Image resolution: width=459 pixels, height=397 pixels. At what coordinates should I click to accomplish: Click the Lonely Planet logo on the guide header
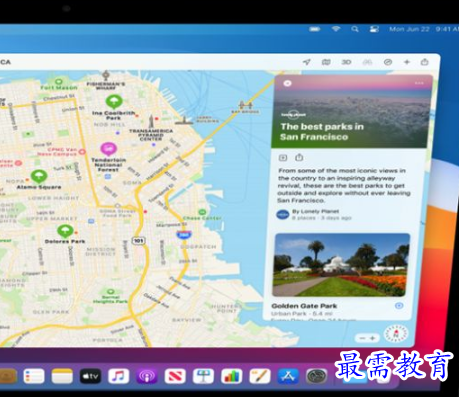[293, 115]
